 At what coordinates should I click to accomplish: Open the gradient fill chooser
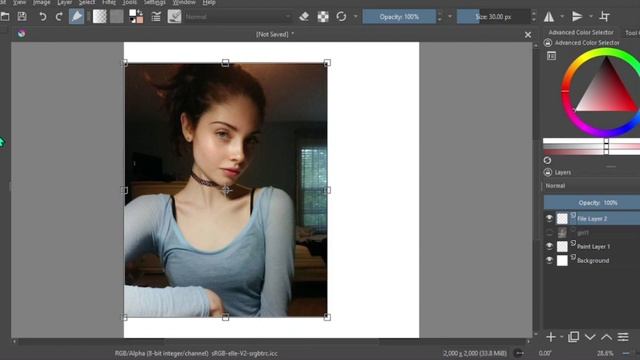(x=100, y=17)
